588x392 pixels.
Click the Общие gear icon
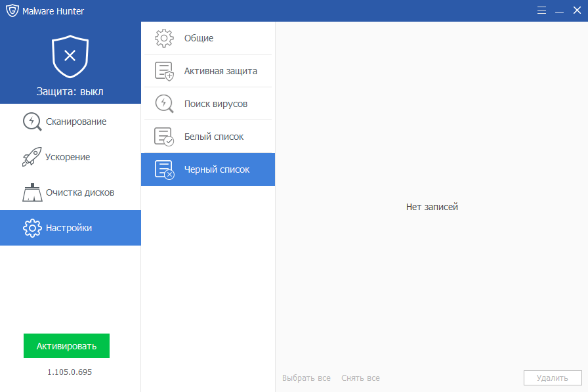[164, 38]
